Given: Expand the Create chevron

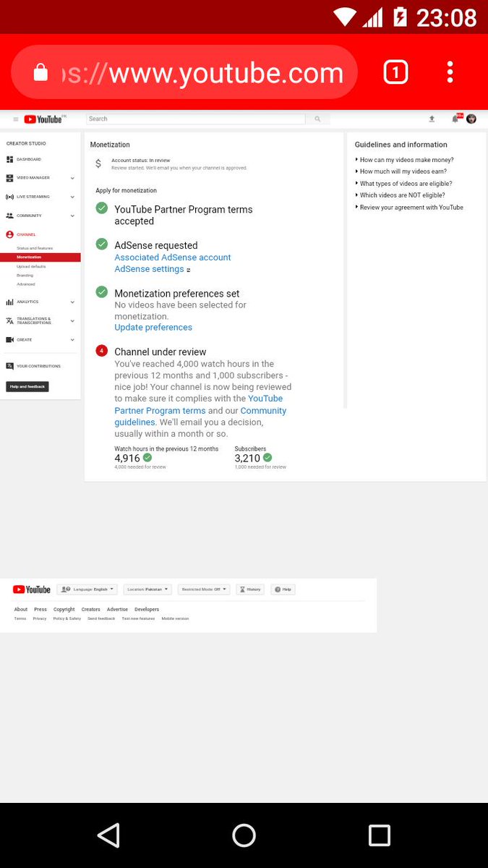Looking at the screenshot, I should tap(72, 339).
